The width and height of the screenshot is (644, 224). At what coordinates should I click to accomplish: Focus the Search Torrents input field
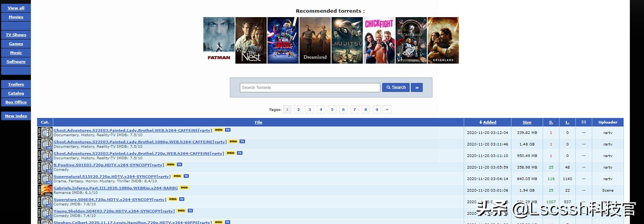tap(310, 87)
